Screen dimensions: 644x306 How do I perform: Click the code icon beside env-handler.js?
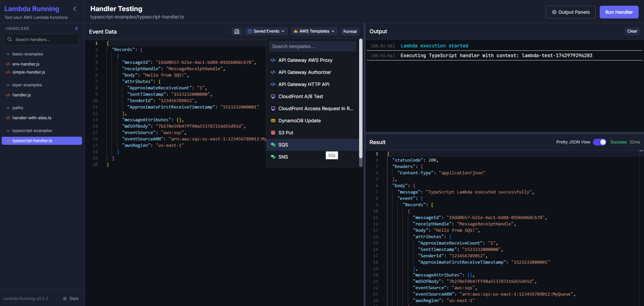coord(8,64)
